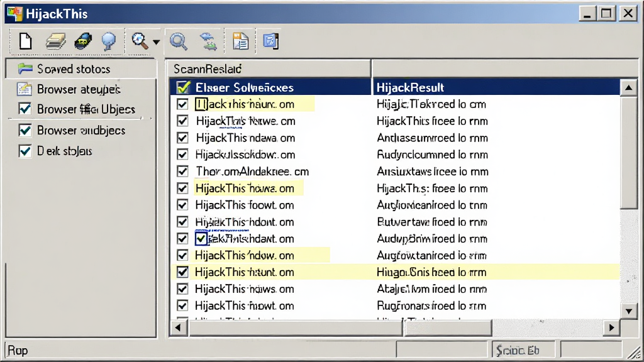
Task: Click the blue magnifying glass toolbar icon
Action: pos(179,42)
